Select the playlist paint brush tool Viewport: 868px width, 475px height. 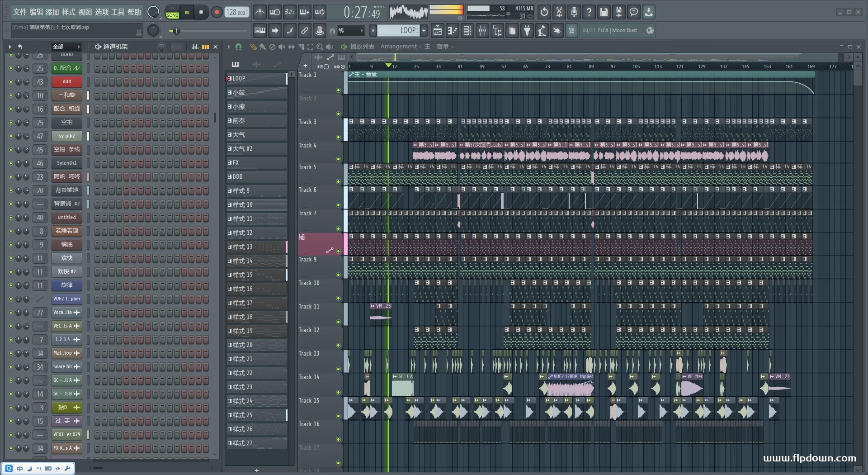(263, 47)
